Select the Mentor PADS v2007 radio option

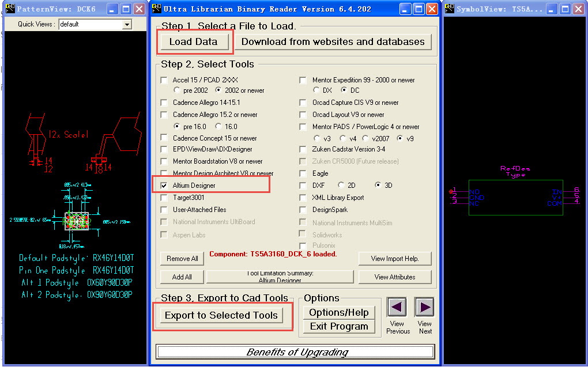366,139
